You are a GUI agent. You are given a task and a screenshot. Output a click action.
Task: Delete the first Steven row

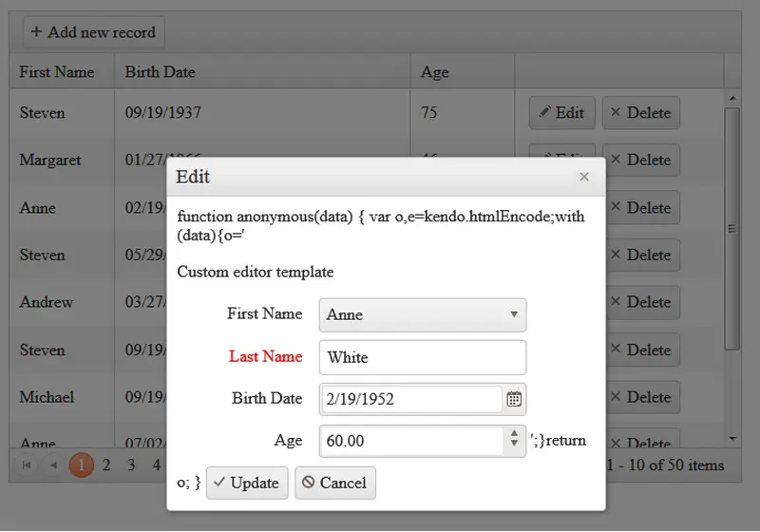pyautogui.click(x=640, y=113)
